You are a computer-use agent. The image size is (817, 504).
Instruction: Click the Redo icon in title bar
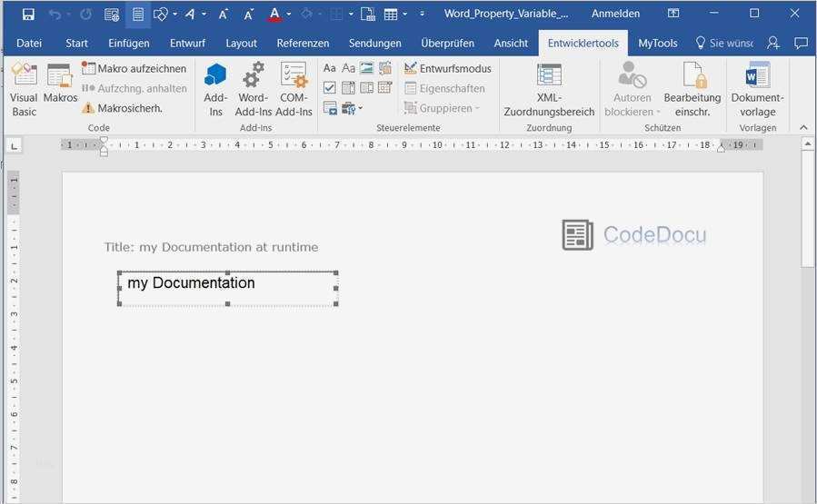tap(85, 14)
